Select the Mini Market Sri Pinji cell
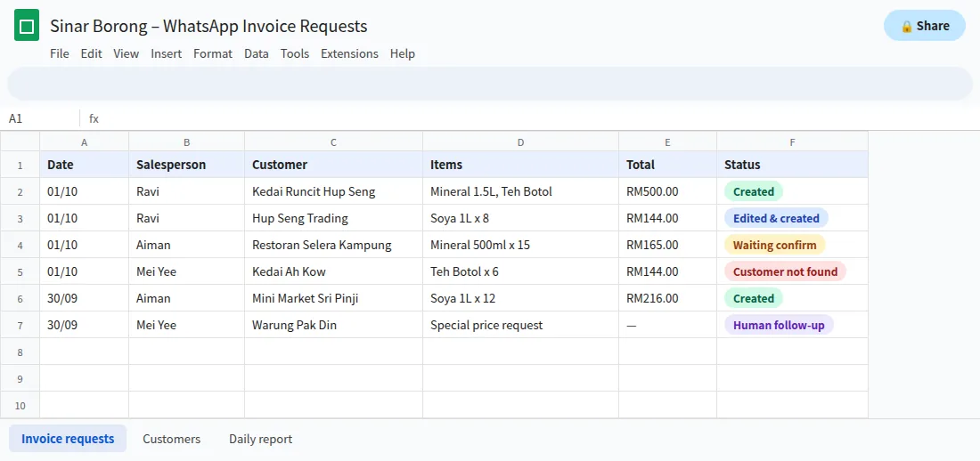The width and height of the screenshot is (980, 461). 334,298
